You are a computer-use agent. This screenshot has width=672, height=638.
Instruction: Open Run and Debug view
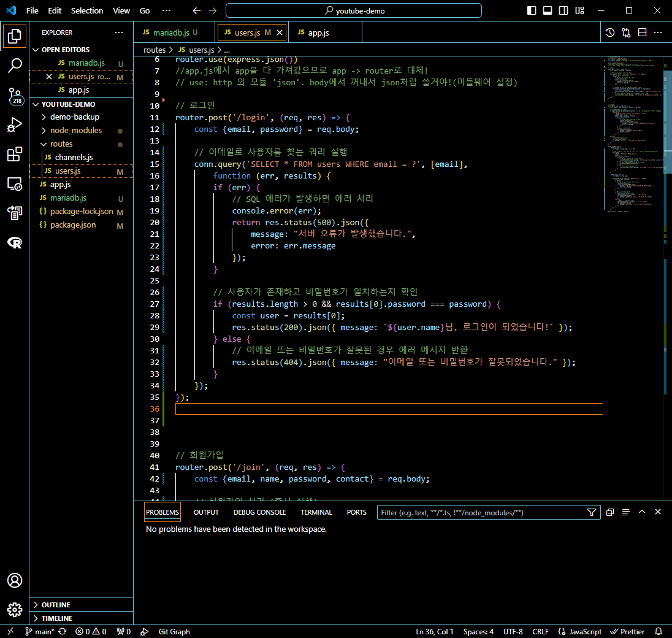point(15,125)
